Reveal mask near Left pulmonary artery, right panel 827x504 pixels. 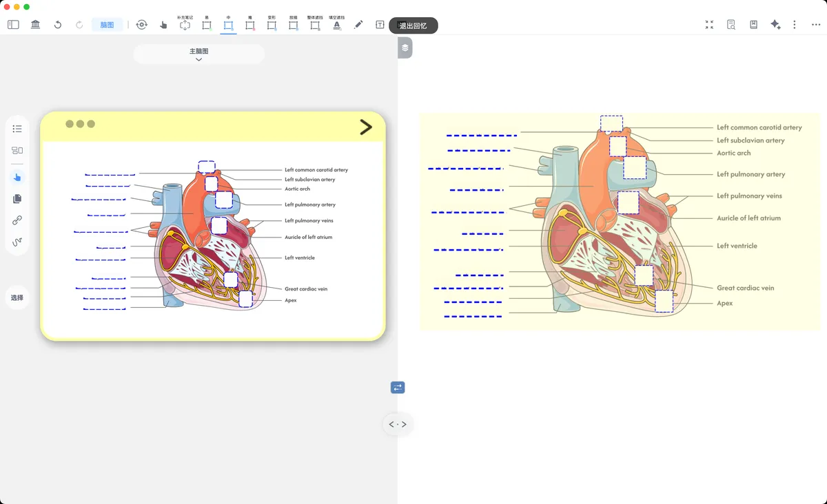coord(635,168)
